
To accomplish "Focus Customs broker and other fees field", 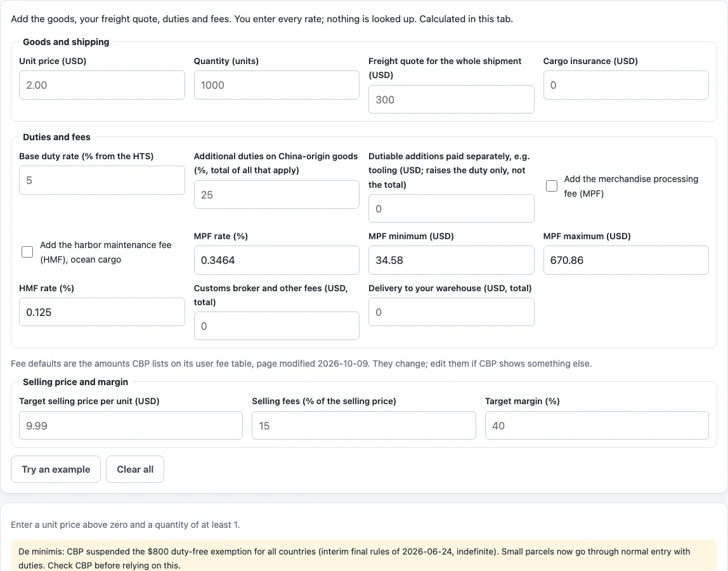I will (276, 326).
